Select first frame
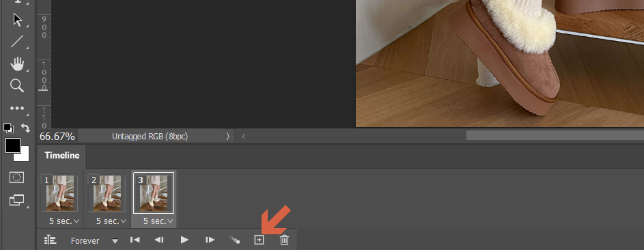Screen dimensions: 644x250 (135, 240)
